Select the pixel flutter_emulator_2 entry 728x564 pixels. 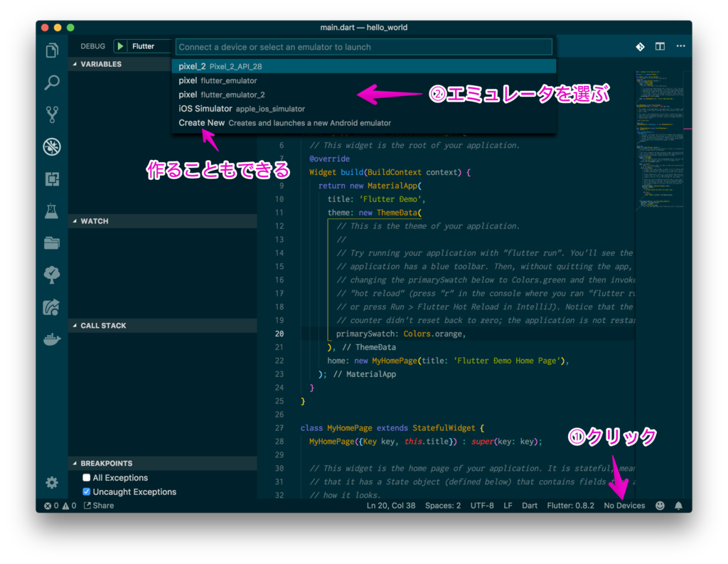pyautogui.click(x=364, y=95)
